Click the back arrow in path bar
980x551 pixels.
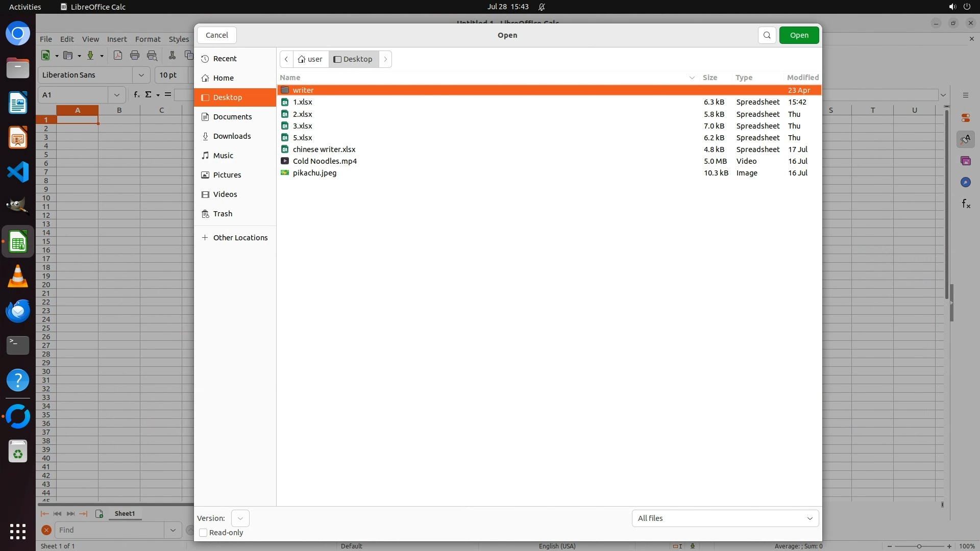click(x=286, y=59)
